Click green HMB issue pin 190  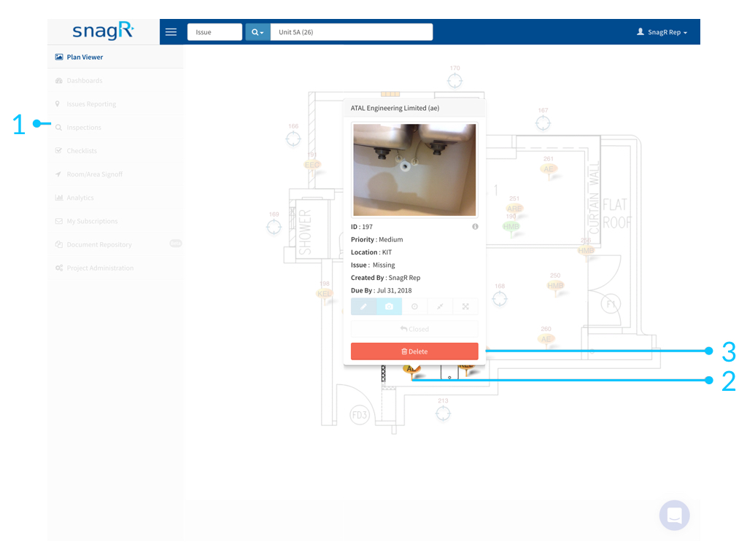point(511,227)
